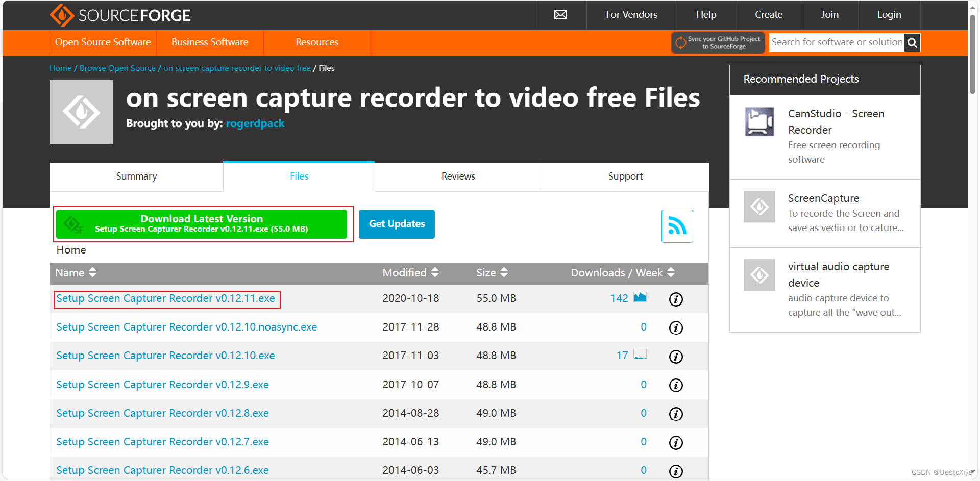980x481 pixels.
Task: Click the SourceForge logo
Action: coord(120,15)
